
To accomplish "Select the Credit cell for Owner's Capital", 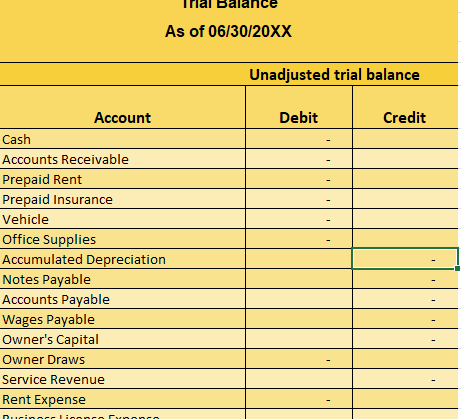I will [x=405, y=339].
